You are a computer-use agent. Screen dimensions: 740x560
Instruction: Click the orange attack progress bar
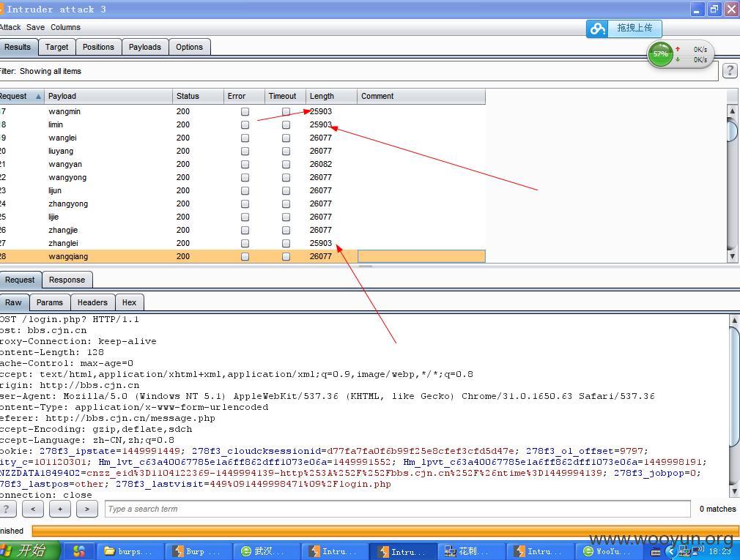385,531
